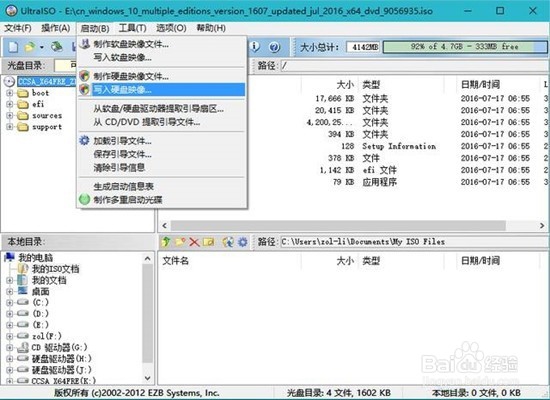Select 从 CD/DVD 提取引导文件... entry

(162, 122)
